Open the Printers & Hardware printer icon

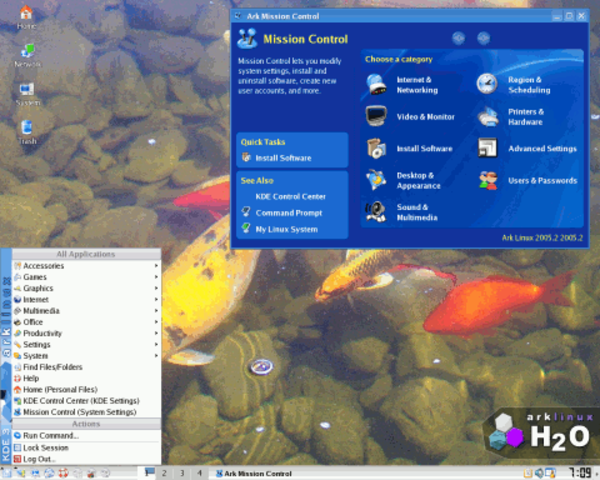(488, 116)
